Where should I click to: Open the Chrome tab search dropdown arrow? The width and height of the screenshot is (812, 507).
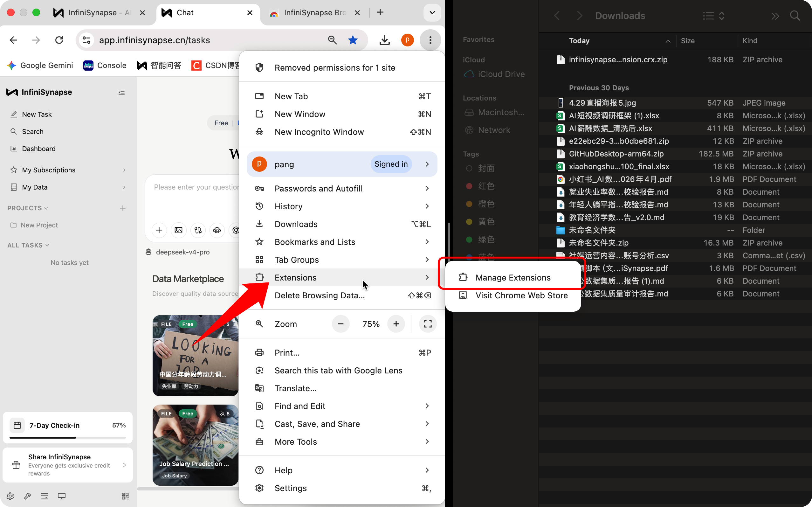pos(432,13)
